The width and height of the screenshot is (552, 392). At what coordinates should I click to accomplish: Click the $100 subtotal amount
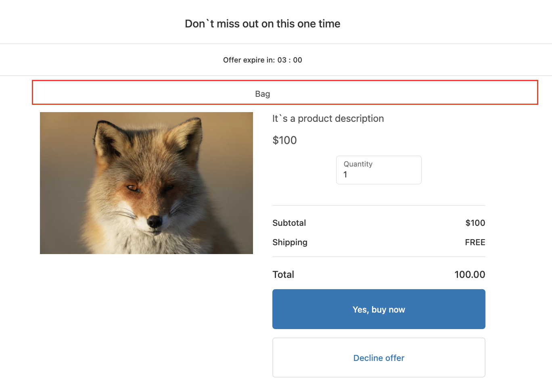(x=475, y=223)
